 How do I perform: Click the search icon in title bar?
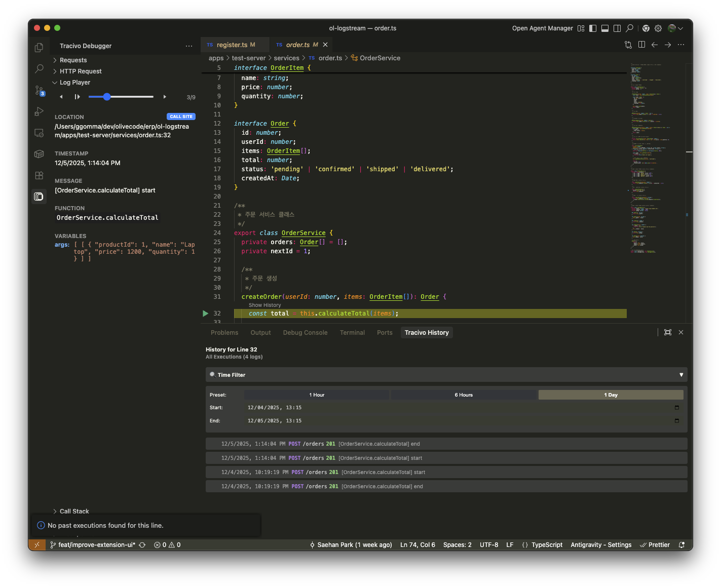(629, 28)
